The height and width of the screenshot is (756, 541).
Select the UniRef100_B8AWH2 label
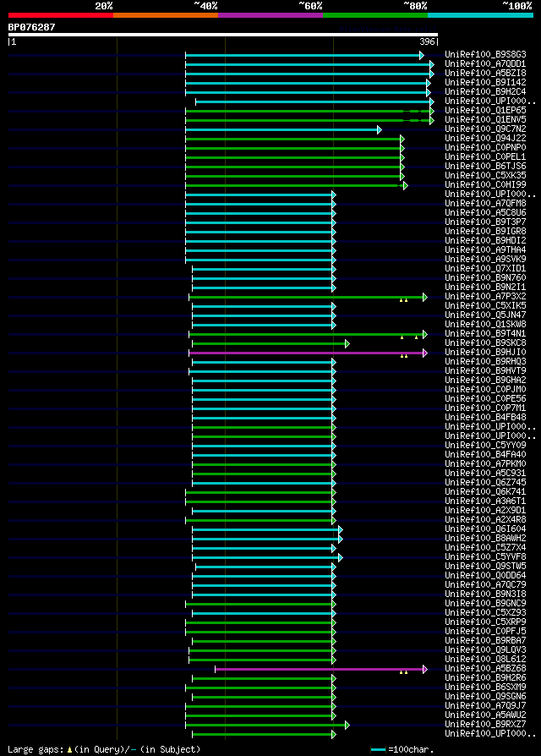tap(485, 538)
